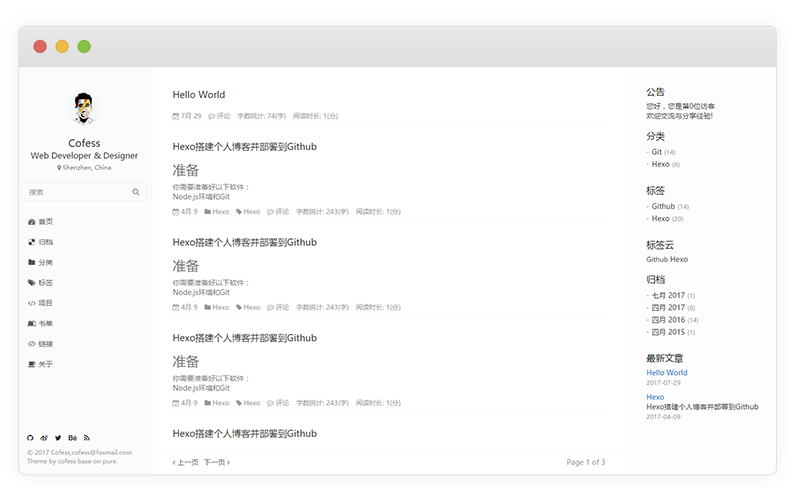Click the comment bubble icon under Hello World
Viewport: 800px width, 500px height.
(x=211, y=116)
